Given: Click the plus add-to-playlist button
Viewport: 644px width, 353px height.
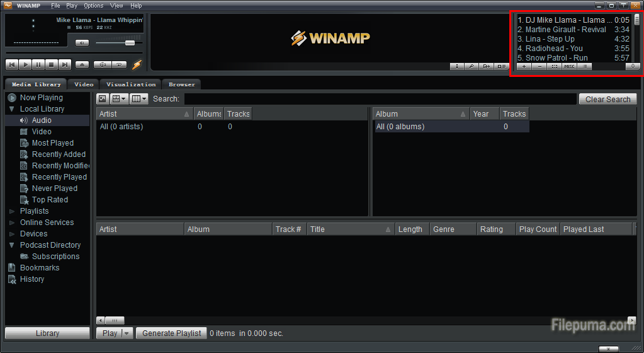Looking at the screenshot, I should (524, 66).
